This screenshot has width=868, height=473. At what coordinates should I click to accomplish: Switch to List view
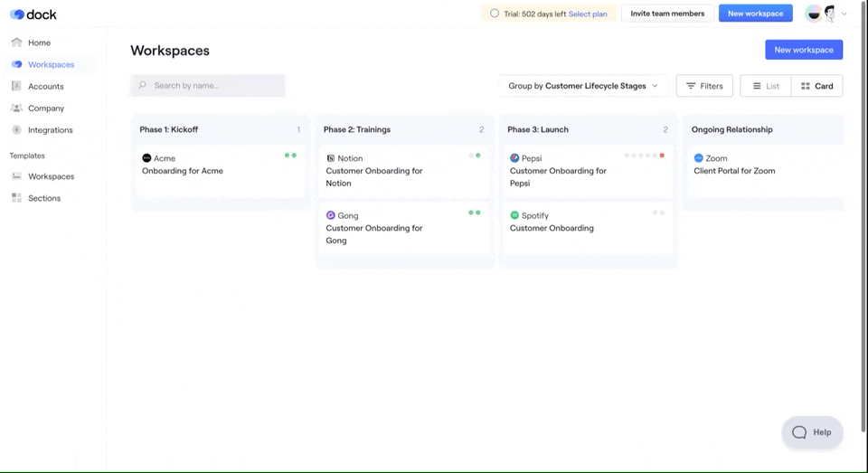765,86
